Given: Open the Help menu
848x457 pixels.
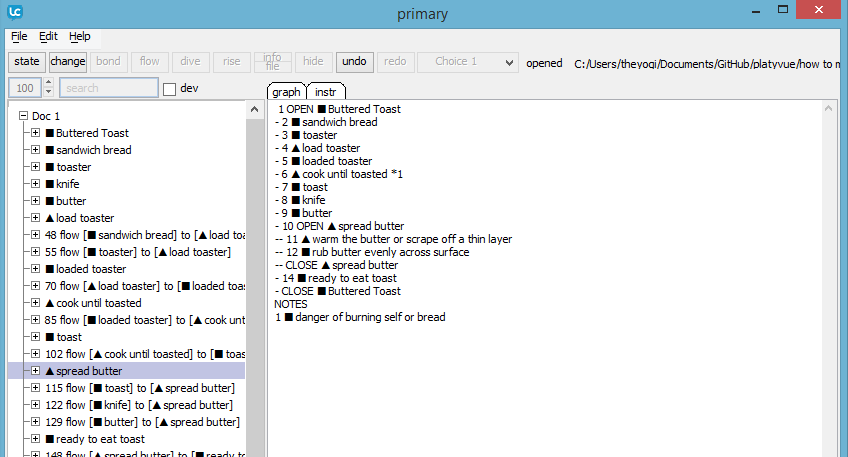Looking at the screenshot, I should point(80,36).
